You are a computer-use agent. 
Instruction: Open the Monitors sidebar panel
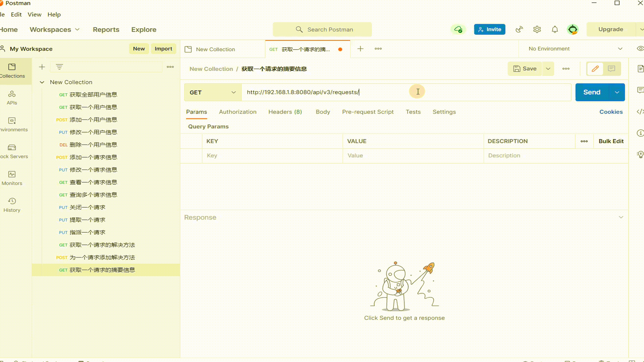[12, 178]
